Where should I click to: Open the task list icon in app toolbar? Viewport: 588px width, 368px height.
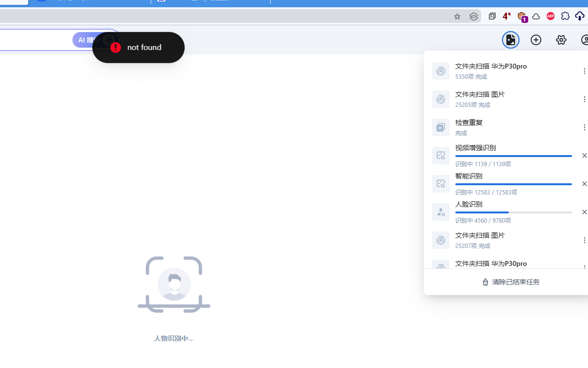point(511,40)
